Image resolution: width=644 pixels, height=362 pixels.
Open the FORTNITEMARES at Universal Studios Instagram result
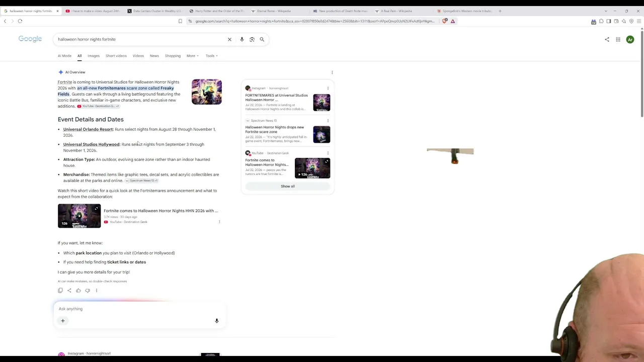[x=277, y=98]
